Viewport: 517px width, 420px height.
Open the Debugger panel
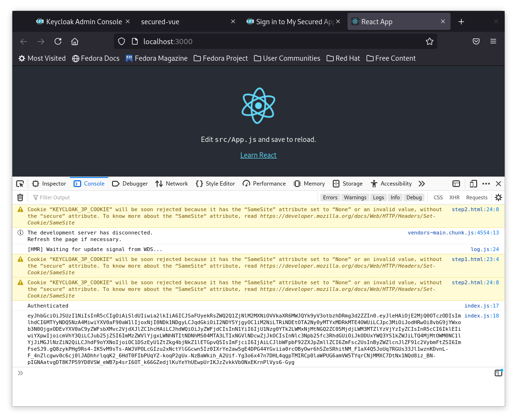(130, 184)
